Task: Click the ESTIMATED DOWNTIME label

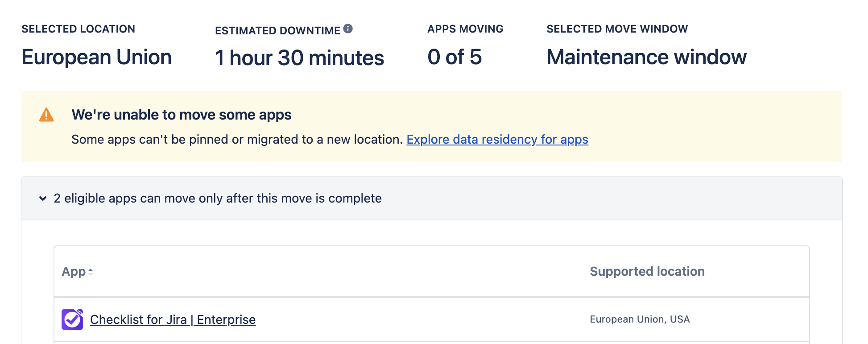Action: point(277,31)
